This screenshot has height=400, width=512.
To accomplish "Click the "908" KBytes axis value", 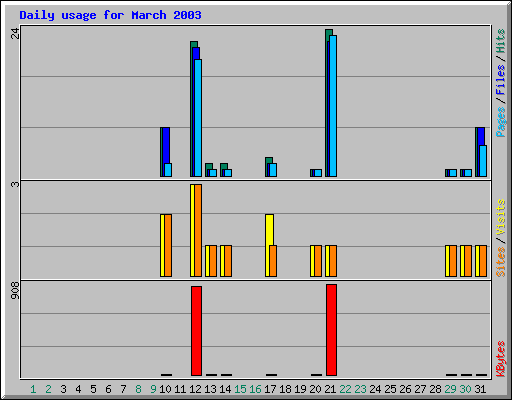I will click(x=15, y=290).
